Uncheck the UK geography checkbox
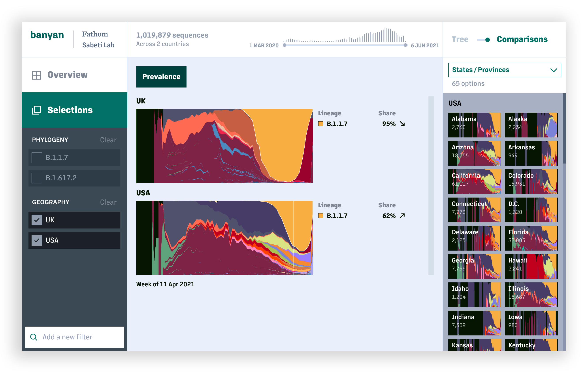 37,220
